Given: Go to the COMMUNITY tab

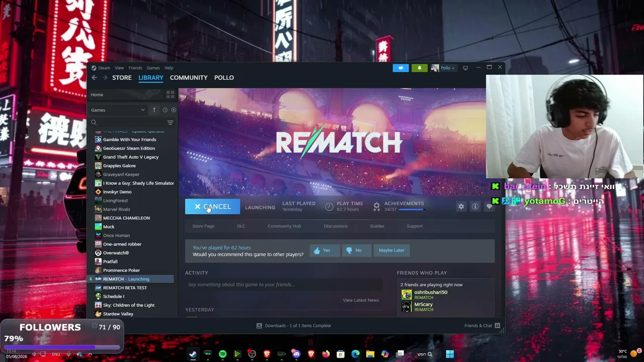Looking at the screenshot, I should (x=189, y=77).
